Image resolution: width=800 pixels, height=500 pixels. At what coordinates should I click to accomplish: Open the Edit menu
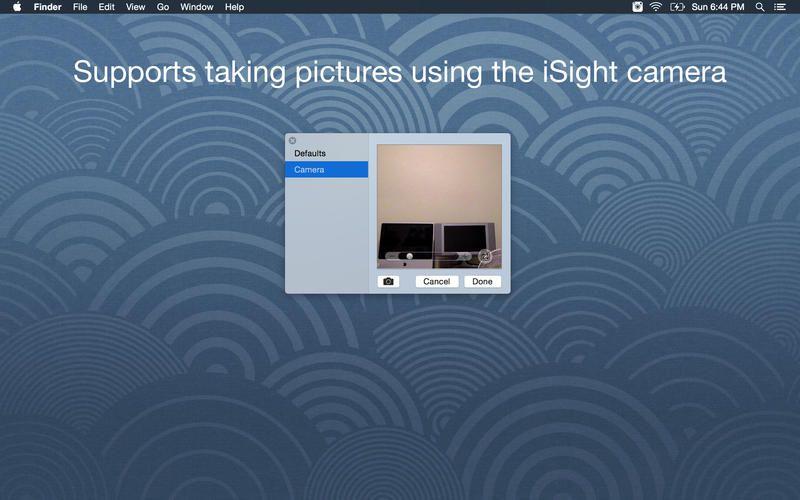(106, 7)
